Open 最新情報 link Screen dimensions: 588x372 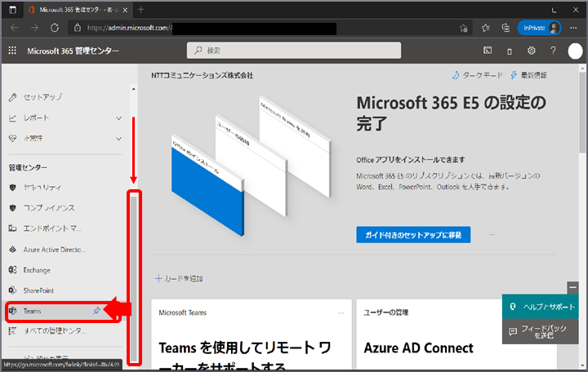(528, 75)
